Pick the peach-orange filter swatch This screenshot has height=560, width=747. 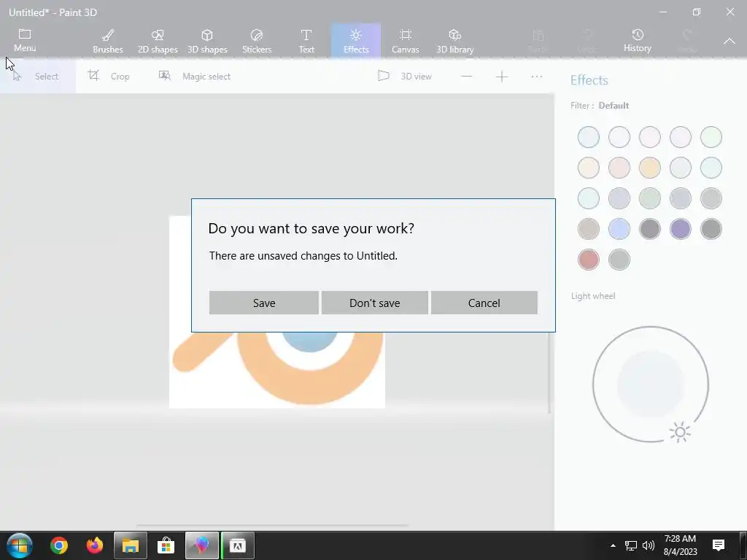(650, 168)
